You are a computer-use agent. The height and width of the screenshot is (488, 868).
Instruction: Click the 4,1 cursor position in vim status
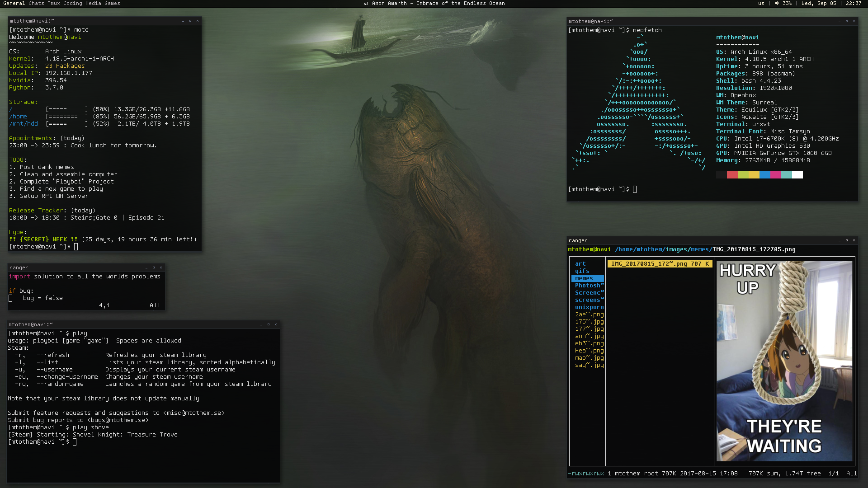point(104,305)
